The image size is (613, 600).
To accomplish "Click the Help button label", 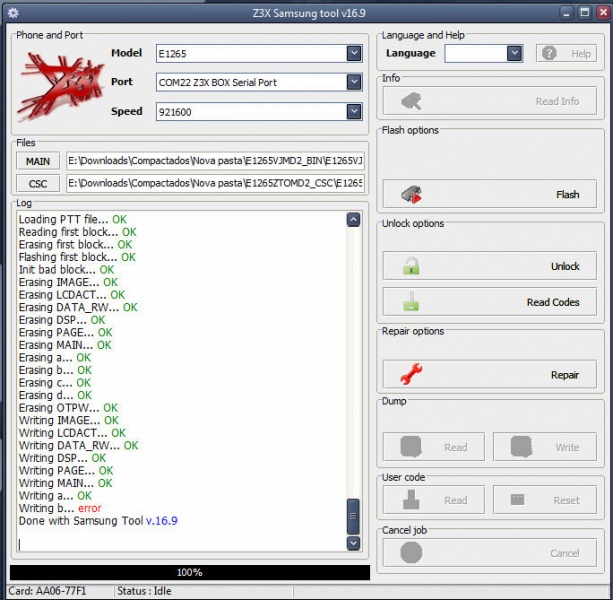I will click(x=581, y=54).
